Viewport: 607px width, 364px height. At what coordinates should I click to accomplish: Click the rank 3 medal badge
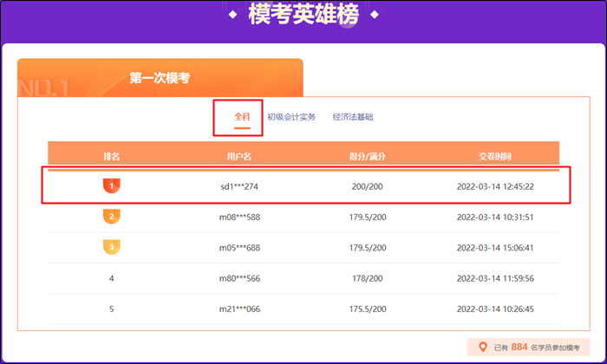[112, 247]
